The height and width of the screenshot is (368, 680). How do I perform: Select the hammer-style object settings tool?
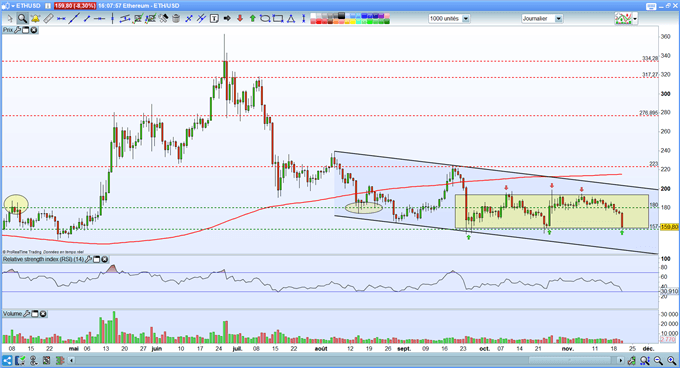click(x=163, y=19)
